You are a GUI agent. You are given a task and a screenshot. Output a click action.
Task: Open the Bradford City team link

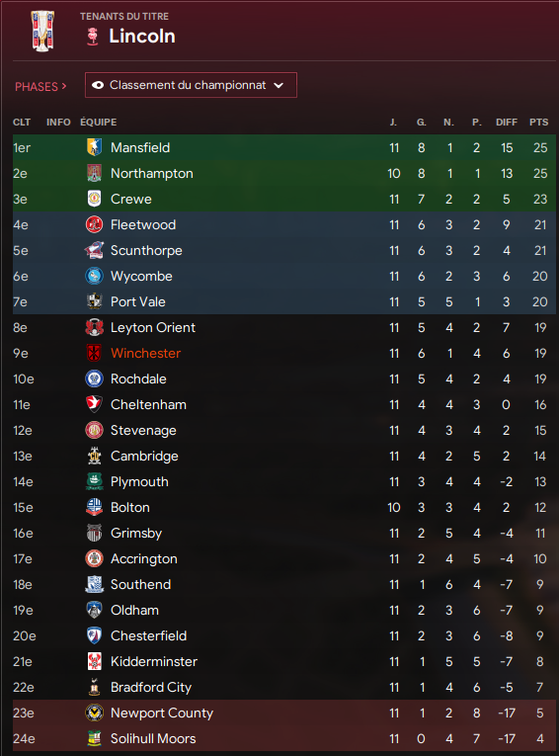(151, 687)
